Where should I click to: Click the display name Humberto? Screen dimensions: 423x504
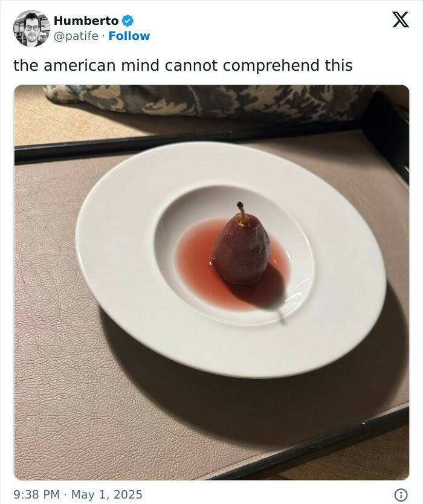[x=86, y=21]
